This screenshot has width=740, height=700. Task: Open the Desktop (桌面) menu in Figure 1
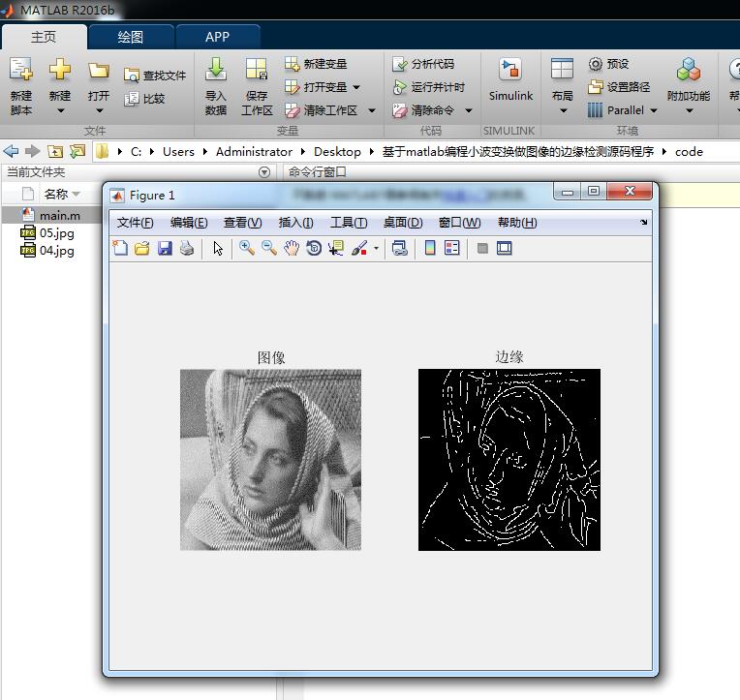pyautogui.click(x=403, y=223)
